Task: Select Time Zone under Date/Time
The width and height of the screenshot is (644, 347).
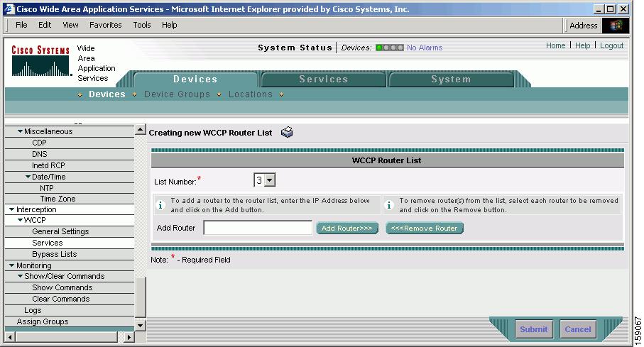Action: point(58,199)
